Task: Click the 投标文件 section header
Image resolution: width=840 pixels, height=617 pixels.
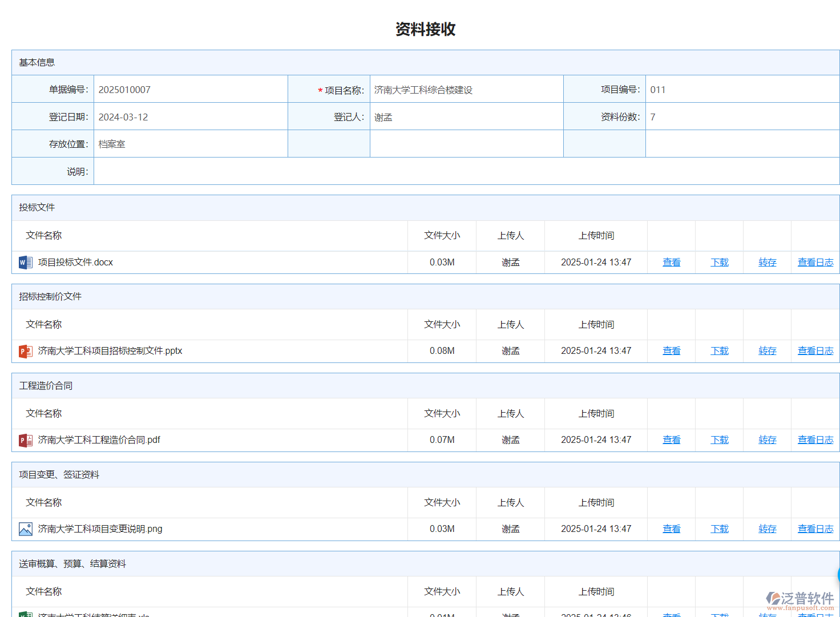Action: [x=37, y=208]
